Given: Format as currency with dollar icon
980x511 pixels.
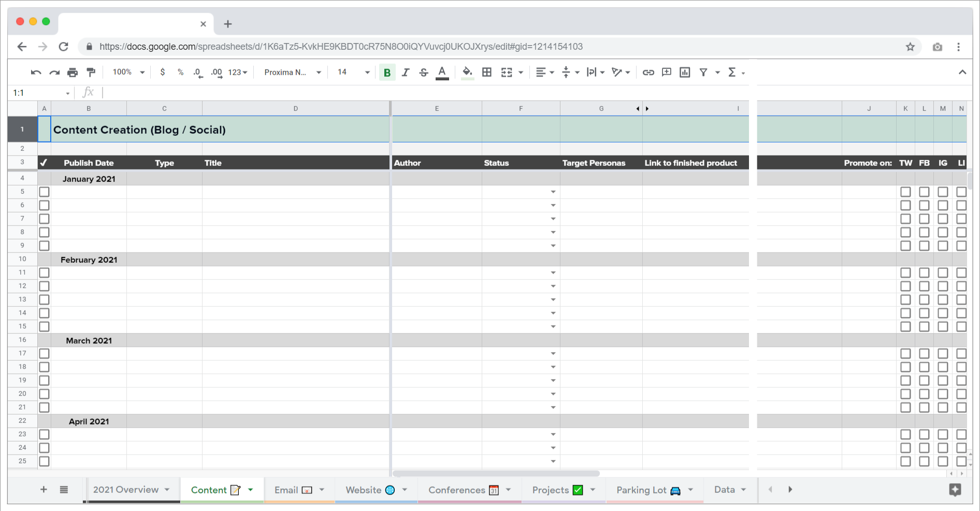Looking at the screenshot, I should pyautogui.click(x=163, y=73).
